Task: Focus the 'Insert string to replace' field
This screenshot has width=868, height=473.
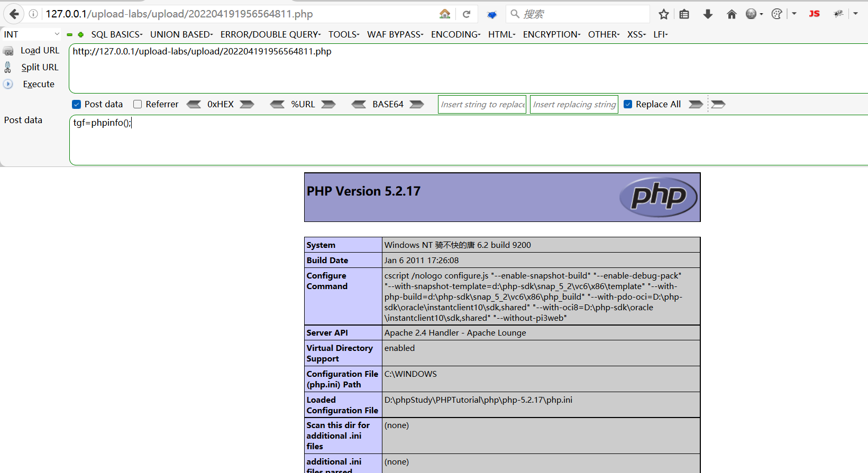Action: [482, 104]
